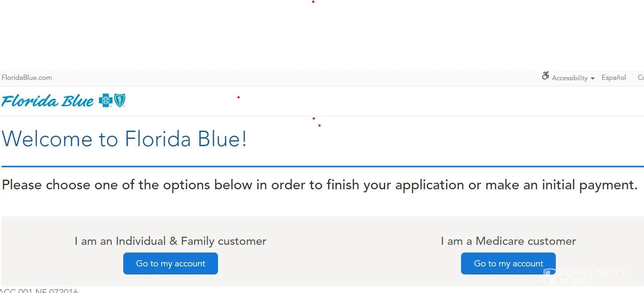Click the wheelchair Accessibility icon

tap(545, 76)
